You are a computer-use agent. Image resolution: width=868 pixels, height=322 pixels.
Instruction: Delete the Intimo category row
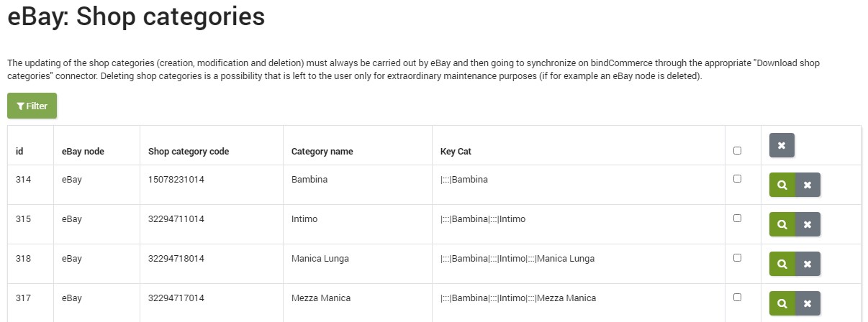point(808,224)
